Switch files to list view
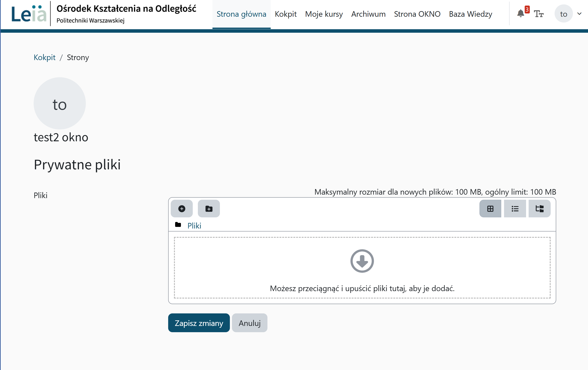588x370 pixels. point(515,209)
